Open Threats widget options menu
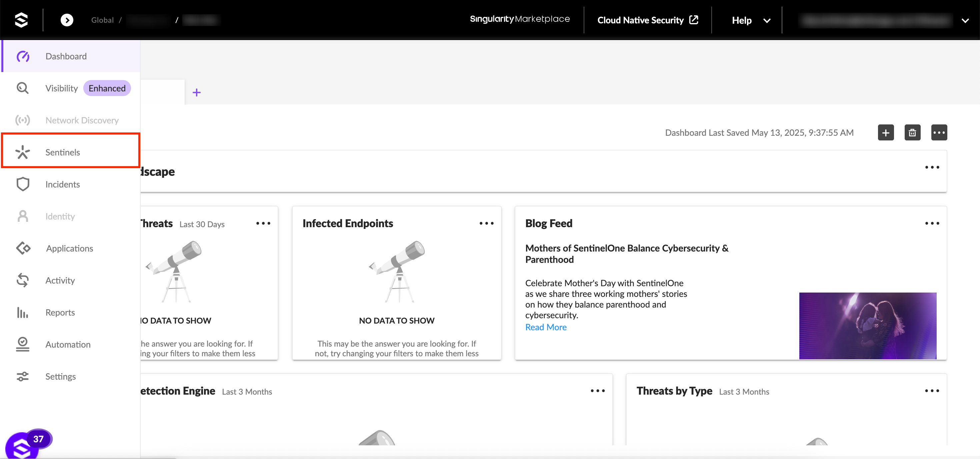The image size is (980, 459). click(263, 223)
